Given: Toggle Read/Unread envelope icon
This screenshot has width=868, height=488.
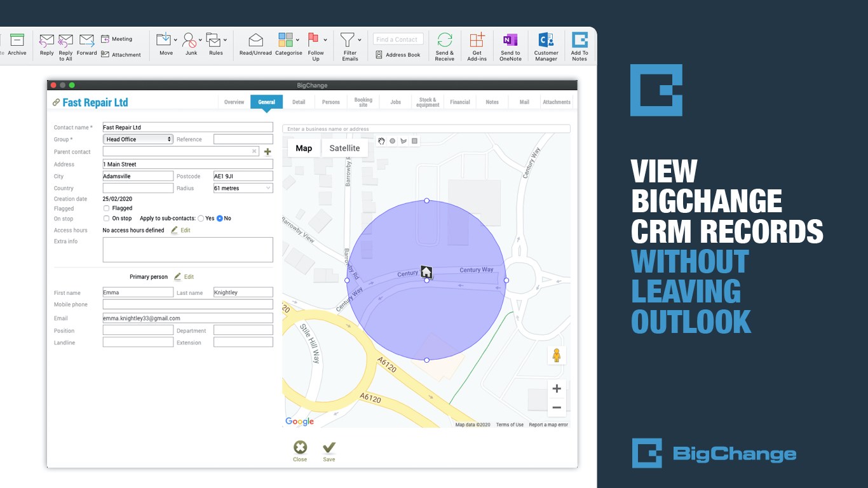Looking at the screenshot, I should pos(255,40).
